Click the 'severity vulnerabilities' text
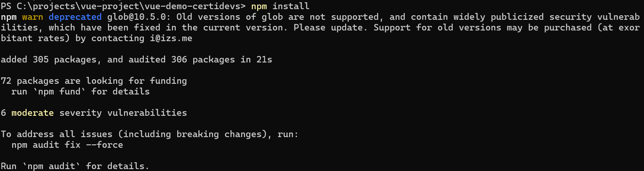Screen dimensions: 644x171 click(x=123, y=113)
